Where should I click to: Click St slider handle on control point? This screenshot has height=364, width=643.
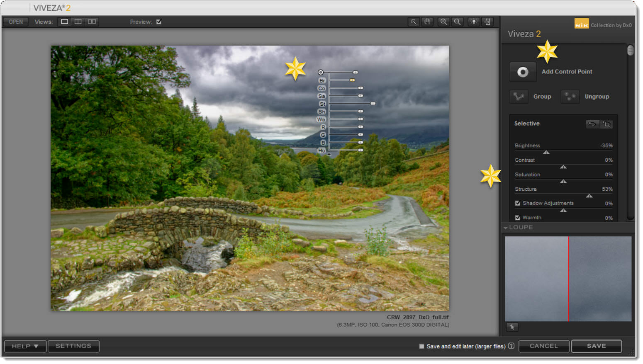(x=373, y=104)
